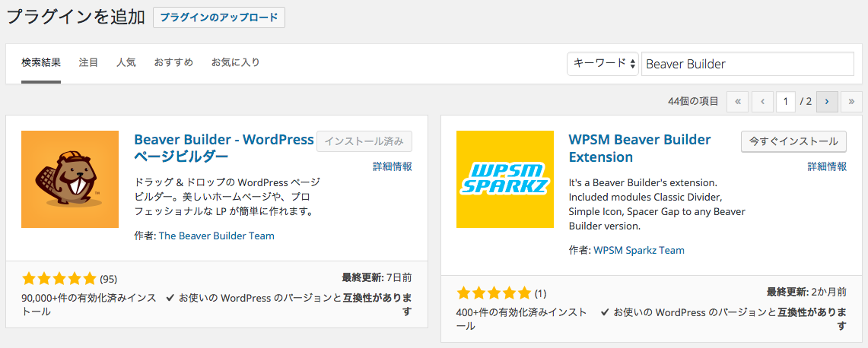Open the おすすめ tab
The width and height of the screenshot is (868, 348).
click(x=173, y=62)
